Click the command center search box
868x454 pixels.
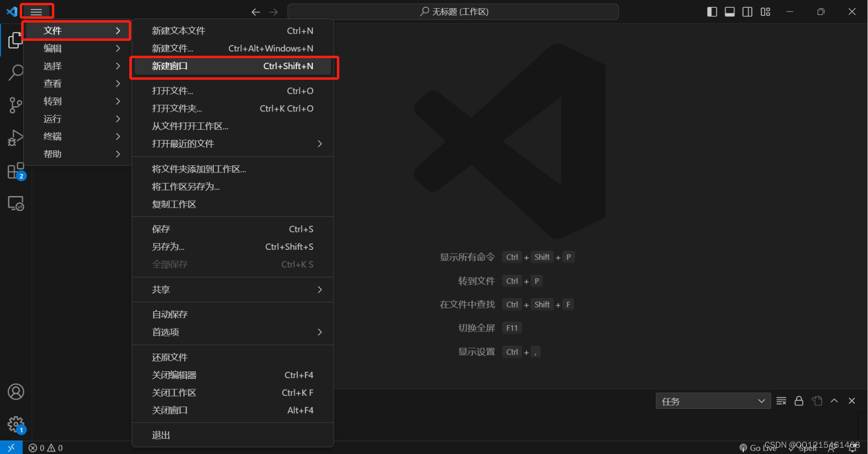[453, 12]
